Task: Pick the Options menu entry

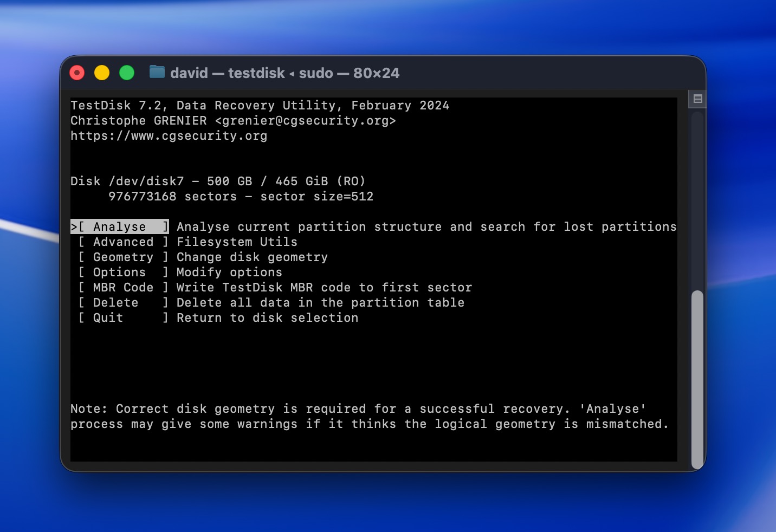Action: pos(119,272)
